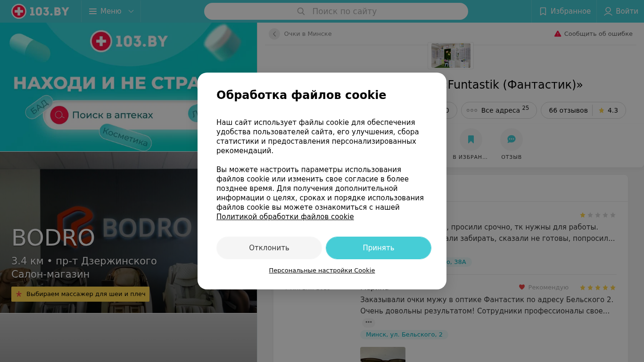Image resolution: width=644 pixels, height=362 pixels.
Task: Expand Все адреса 25 list
Action: pyautogui.click(x=498, y=110)
